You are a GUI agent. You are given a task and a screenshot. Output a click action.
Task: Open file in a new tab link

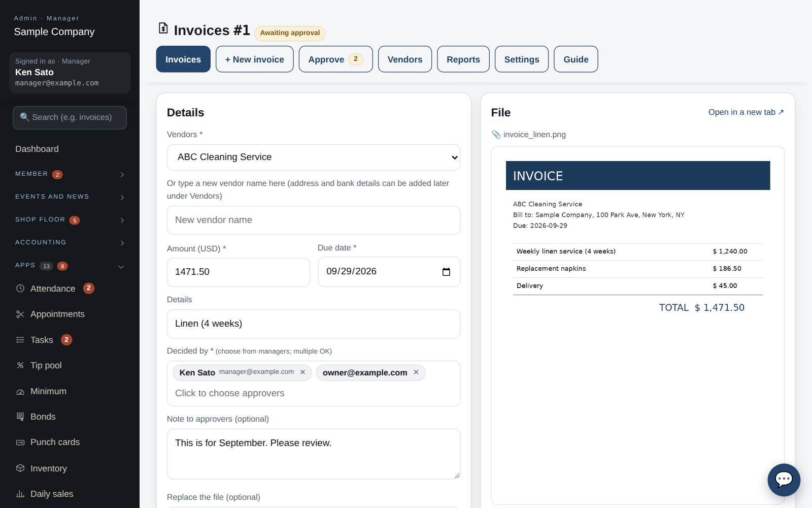[746, 112]
